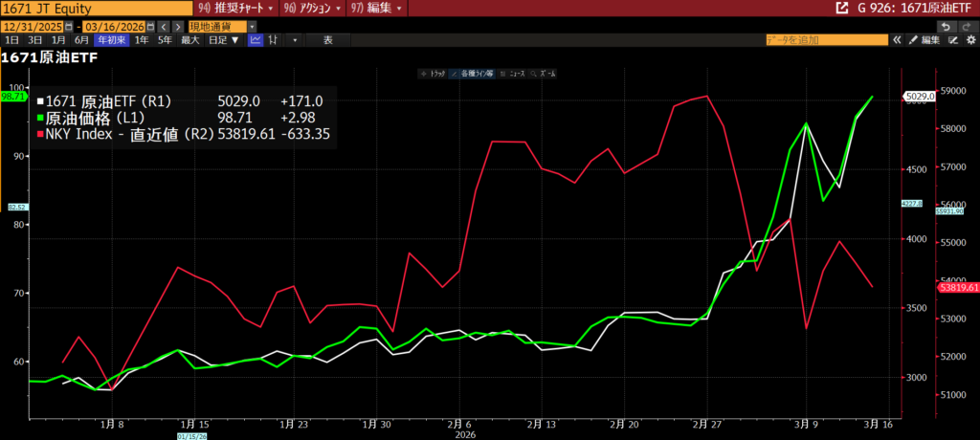The image size is (980, 440).
Task: Collapse the toolbar with double-chevron icon
Action: 898,40
